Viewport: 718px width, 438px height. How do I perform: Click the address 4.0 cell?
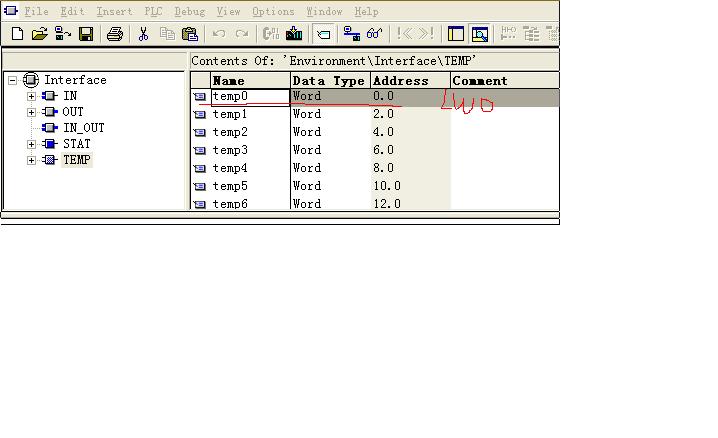coord(410,132)
